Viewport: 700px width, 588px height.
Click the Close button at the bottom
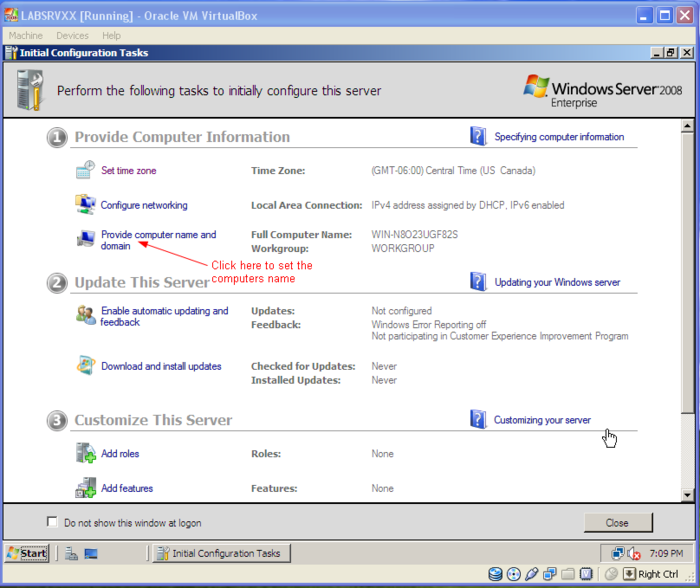pyautogui.click(x=618, y=523)
